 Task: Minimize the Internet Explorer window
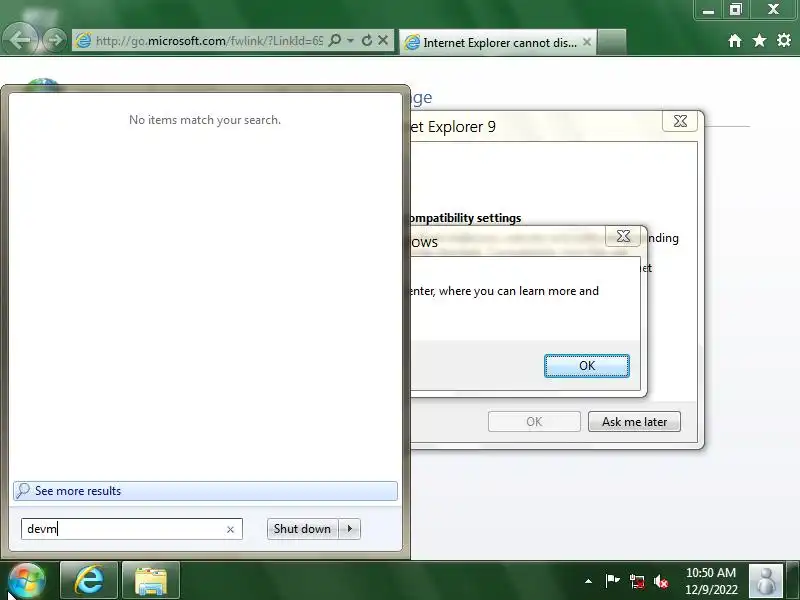pos(708,10)
